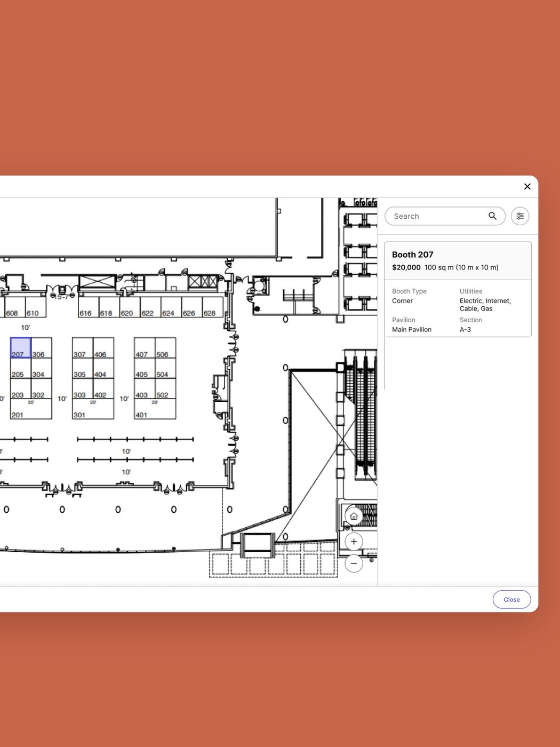
Task: Select booth 205 on the map
Action: click(x=21, y=368)
